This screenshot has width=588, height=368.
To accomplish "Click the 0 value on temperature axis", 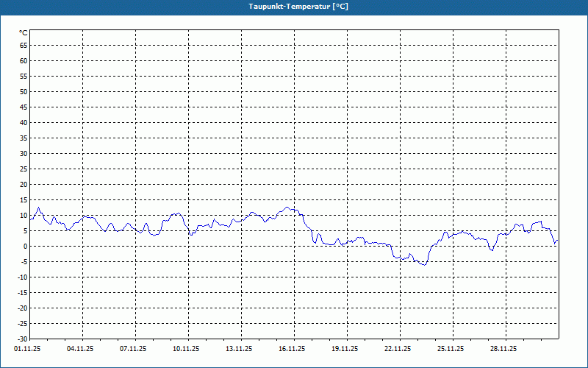I will click(26, 247).
